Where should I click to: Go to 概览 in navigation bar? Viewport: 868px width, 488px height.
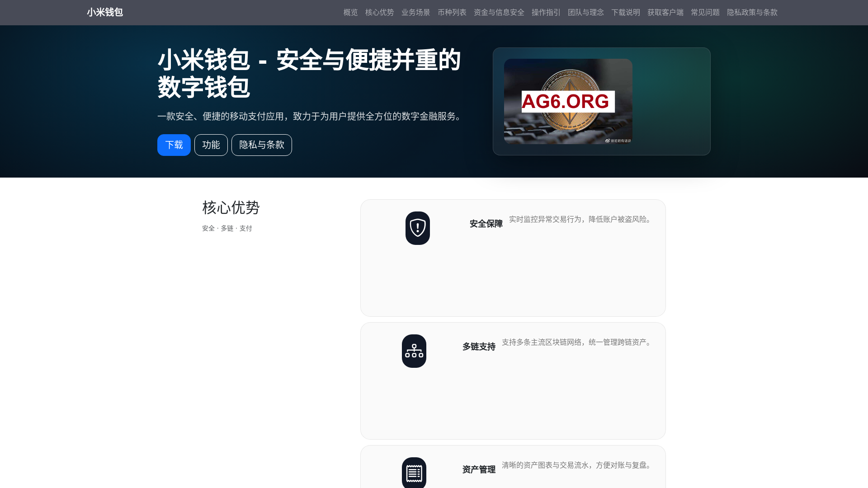[x=351, y=12]
